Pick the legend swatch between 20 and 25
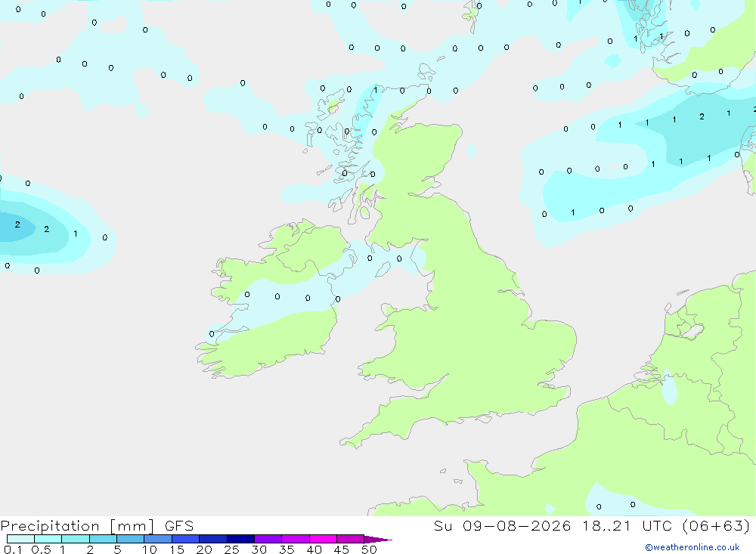 pos(213,539)
